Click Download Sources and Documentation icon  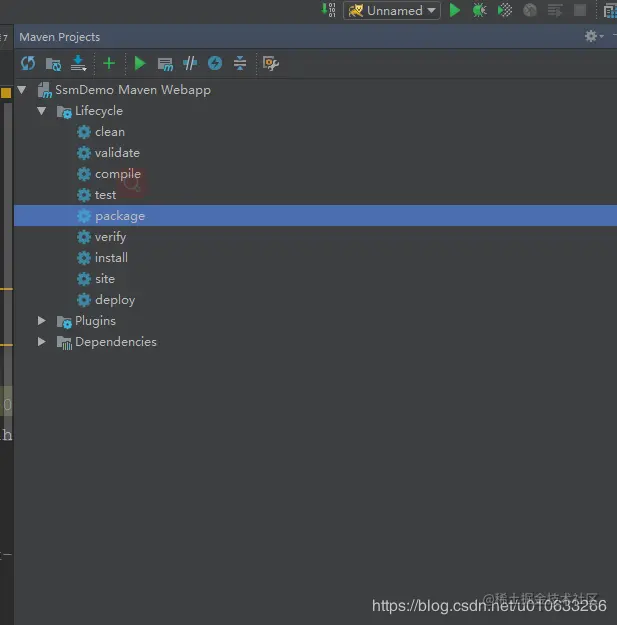pos(79,63)
